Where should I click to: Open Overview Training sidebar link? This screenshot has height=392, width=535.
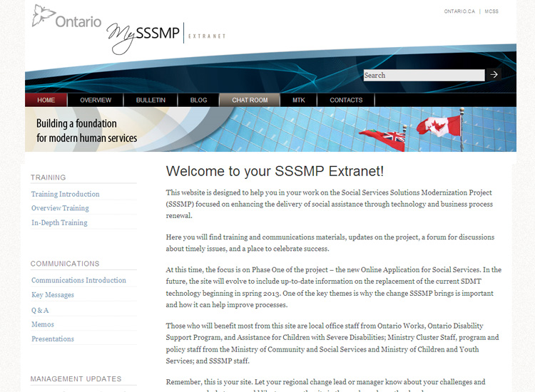coord(60,208)
